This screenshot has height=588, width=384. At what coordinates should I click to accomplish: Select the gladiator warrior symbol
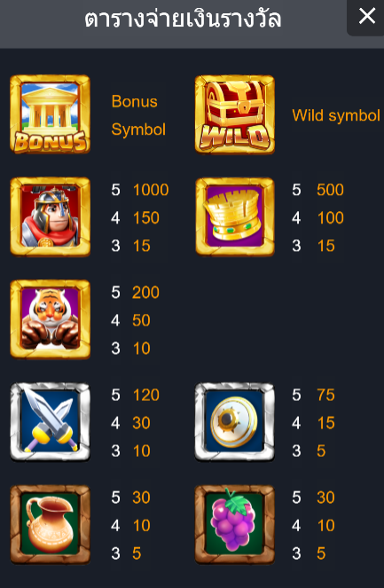(50, 216)
